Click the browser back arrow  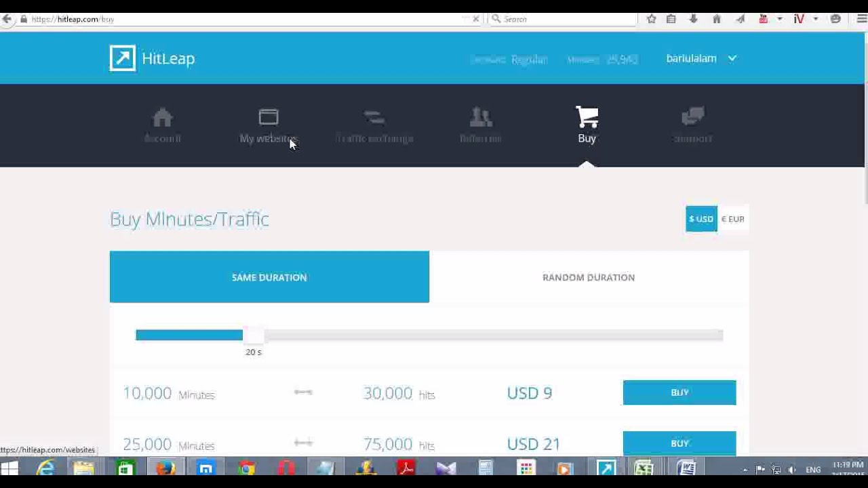7,19
